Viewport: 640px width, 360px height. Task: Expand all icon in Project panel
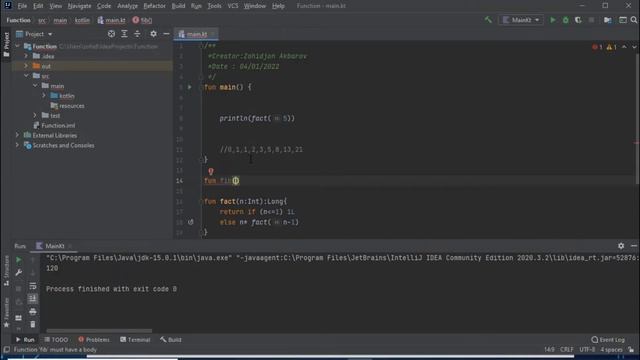point(124,34)
